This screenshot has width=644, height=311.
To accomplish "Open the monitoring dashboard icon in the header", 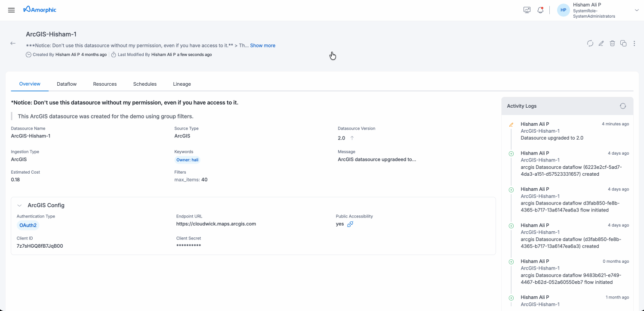I will [x=527, y=9].
